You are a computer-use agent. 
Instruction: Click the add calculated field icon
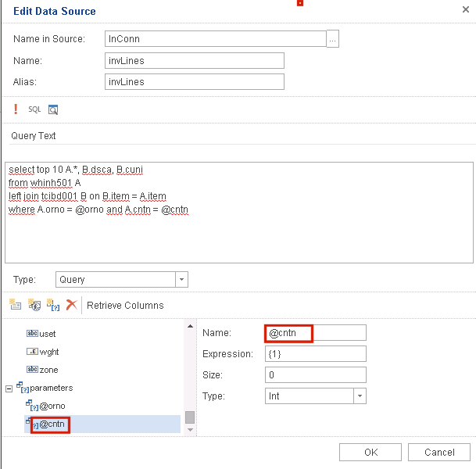click(34, 305)
